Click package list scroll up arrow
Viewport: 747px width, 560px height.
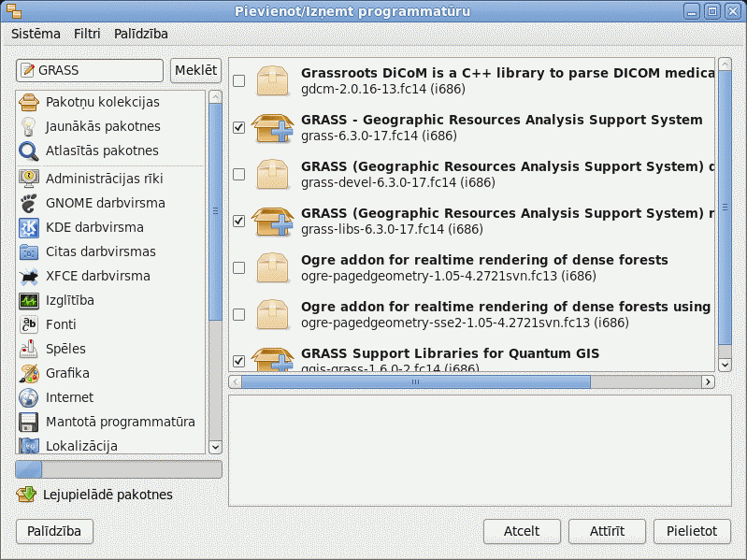click(x=725, y=65)
